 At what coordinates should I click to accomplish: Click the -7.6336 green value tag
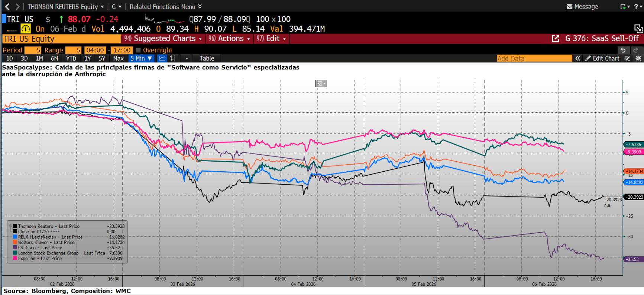pos(633,145)
